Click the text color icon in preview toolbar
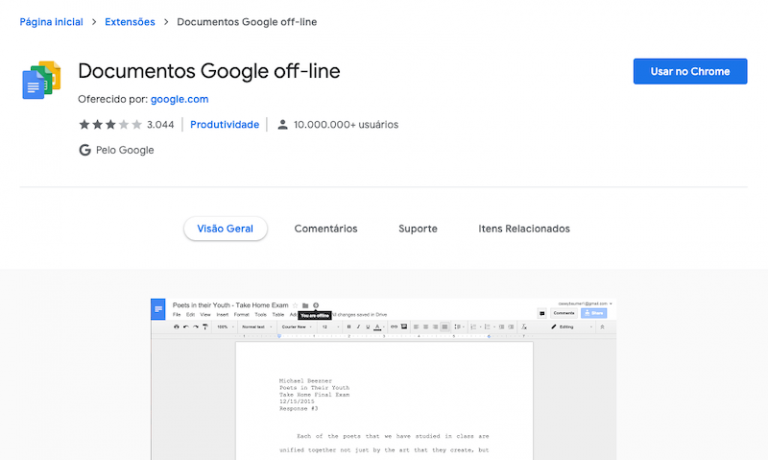This screenshot has width=768, height=460. pyautogui.click(x=377, y=327)
